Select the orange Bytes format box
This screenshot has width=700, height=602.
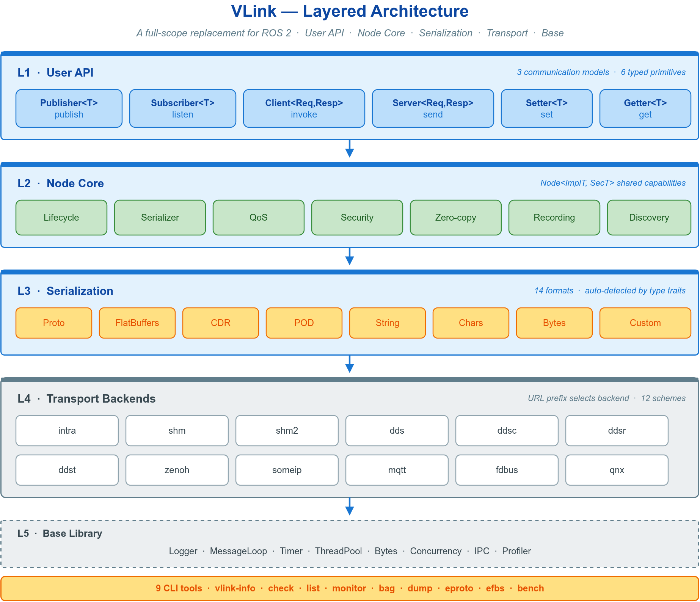[x=554, y=323]
